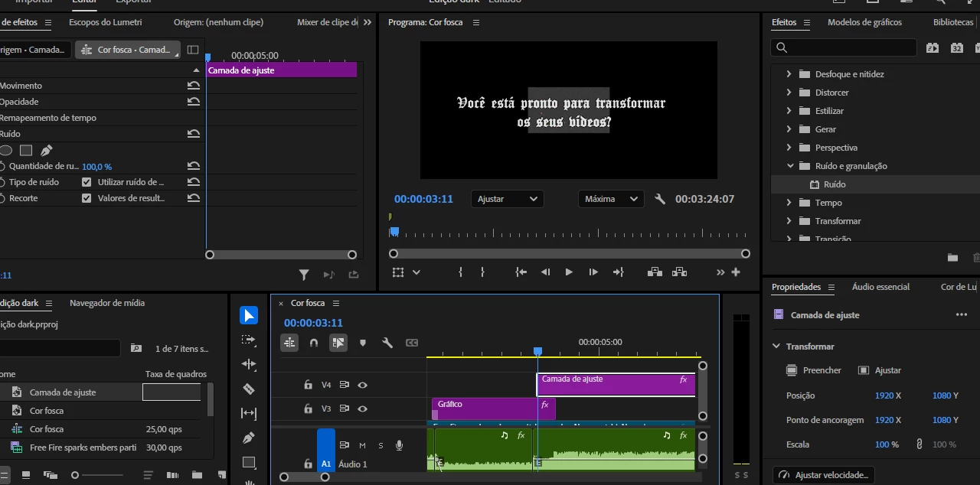Open the Máxima playback resolution dropdown
The width and height of the screenshot is (980, 485).
tap(610, 199)
